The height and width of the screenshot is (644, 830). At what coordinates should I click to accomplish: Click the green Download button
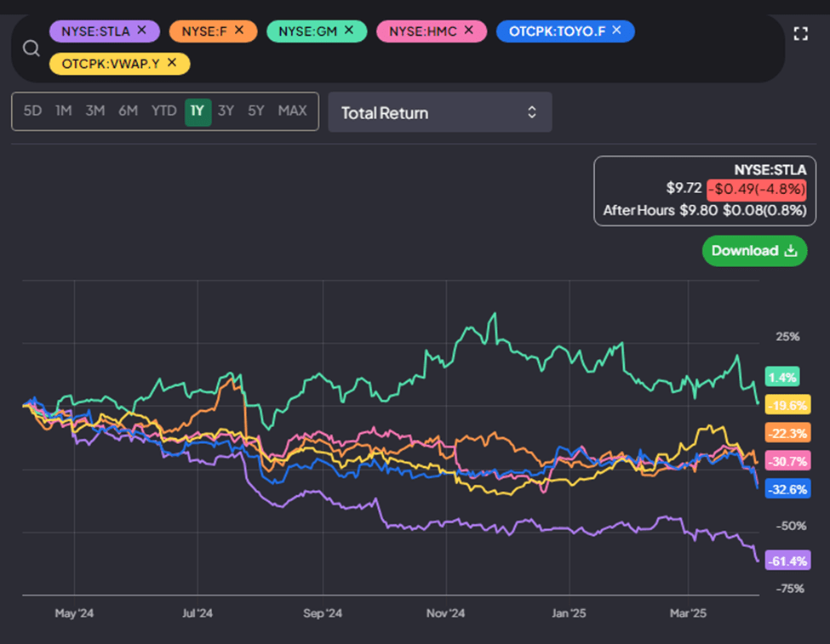(753, 251)
